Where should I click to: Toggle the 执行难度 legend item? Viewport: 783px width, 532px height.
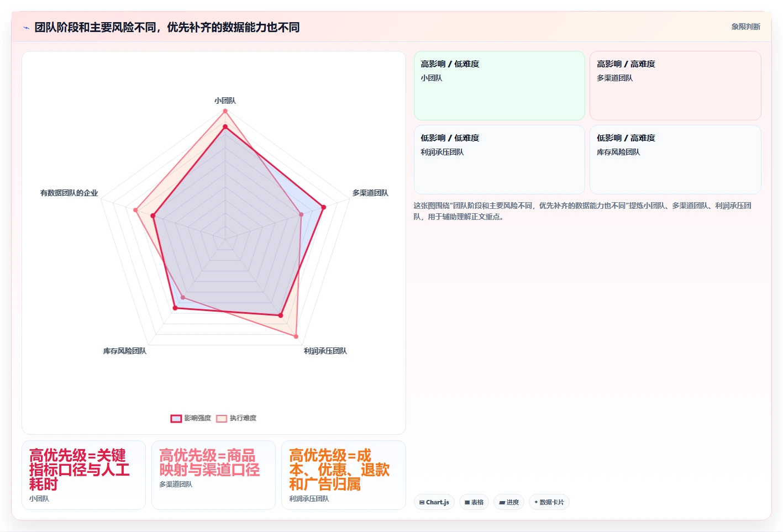tap(237, 418)
